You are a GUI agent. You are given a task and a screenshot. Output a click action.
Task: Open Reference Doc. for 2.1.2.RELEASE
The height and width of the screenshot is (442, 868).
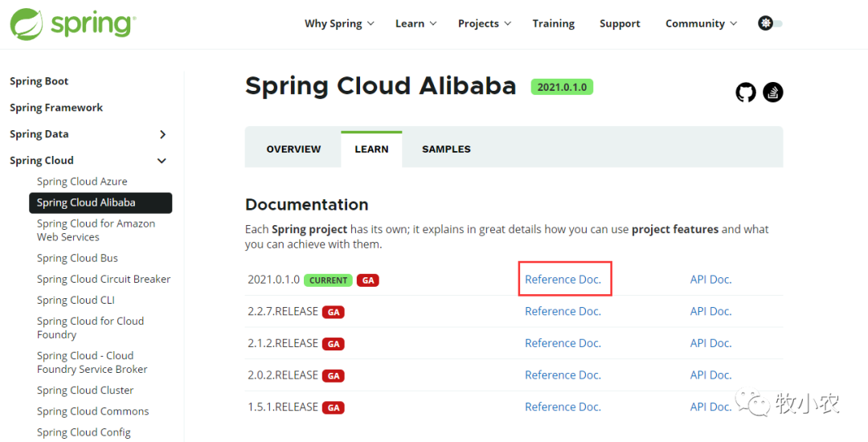click(563, 343)
